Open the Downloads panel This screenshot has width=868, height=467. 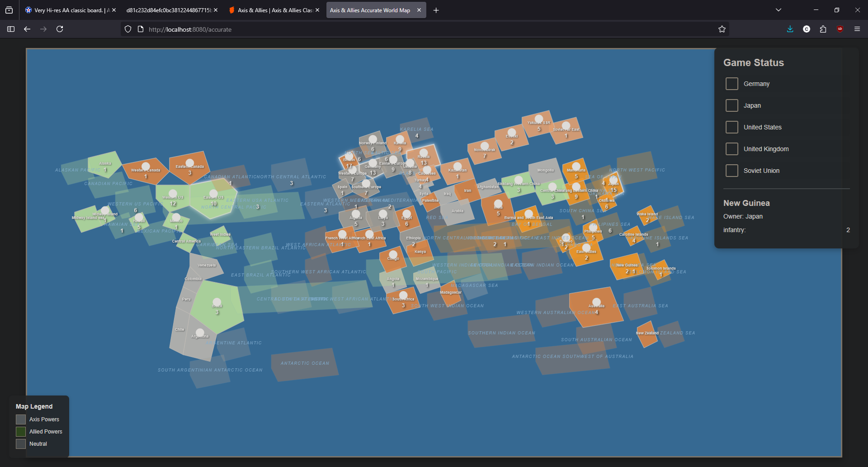pos(790,29)
